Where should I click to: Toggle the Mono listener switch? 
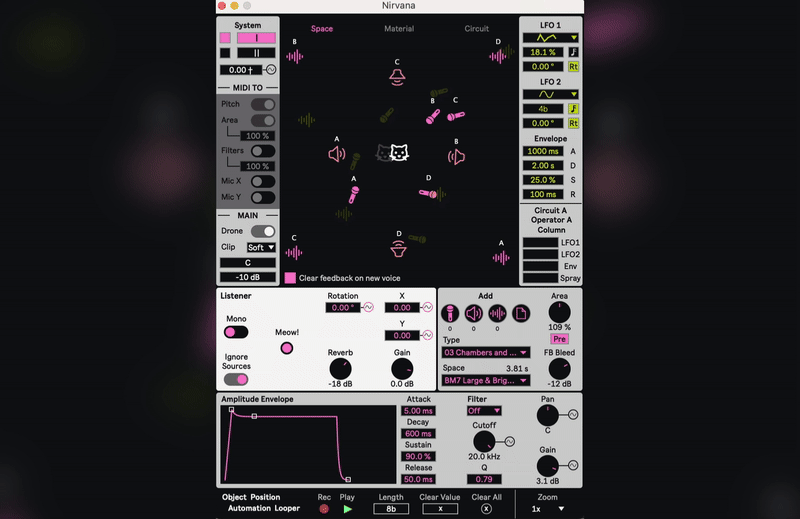[236, 332]
